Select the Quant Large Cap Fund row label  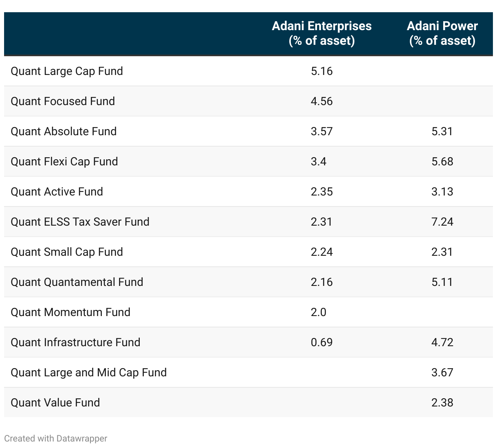click(x=67, y=71)
